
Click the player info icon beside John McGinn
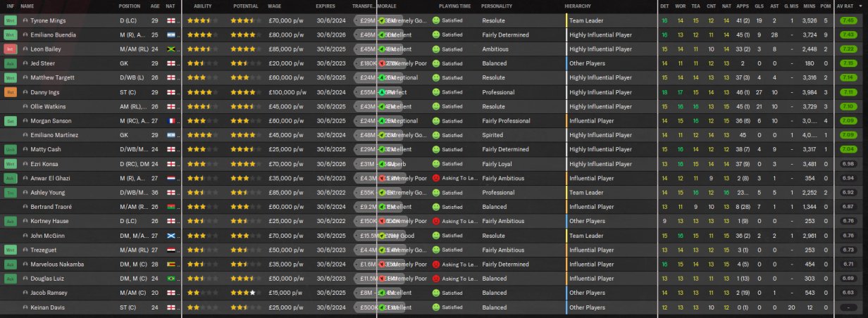(x=25, y=236)
